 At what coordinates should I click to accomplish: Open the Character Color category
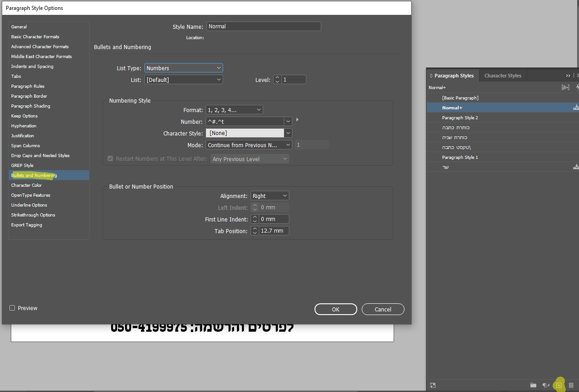[x=49, y=185]
